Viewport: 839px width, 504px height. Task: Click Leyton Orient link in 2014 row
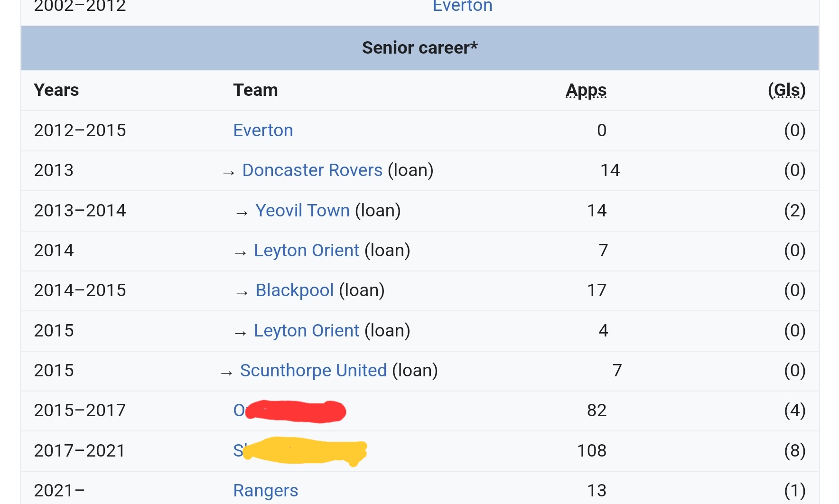[306, 251]
